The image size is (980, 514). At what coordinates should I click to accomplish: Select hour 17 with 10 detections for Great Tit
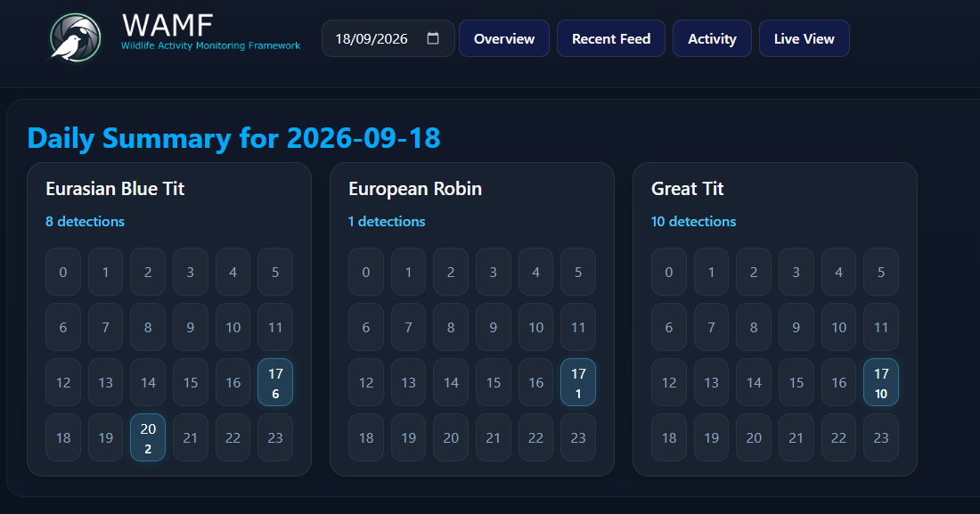pos(881,382)
